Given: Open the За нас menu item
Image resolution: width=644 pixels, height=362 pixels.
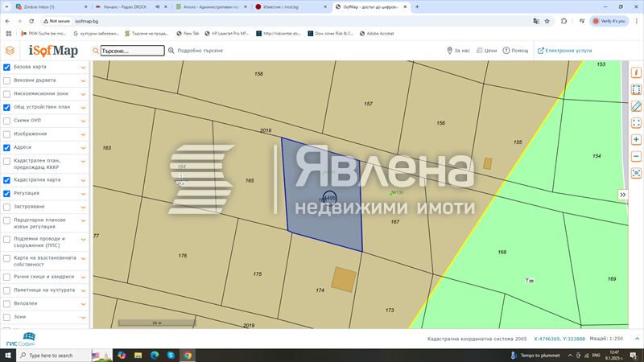Looking at the screenshot, I should [x=458, y=51].
